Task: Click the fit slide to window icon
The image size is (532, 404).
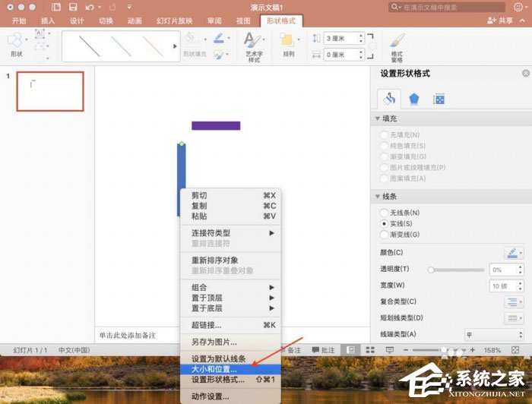Action: 515,350
